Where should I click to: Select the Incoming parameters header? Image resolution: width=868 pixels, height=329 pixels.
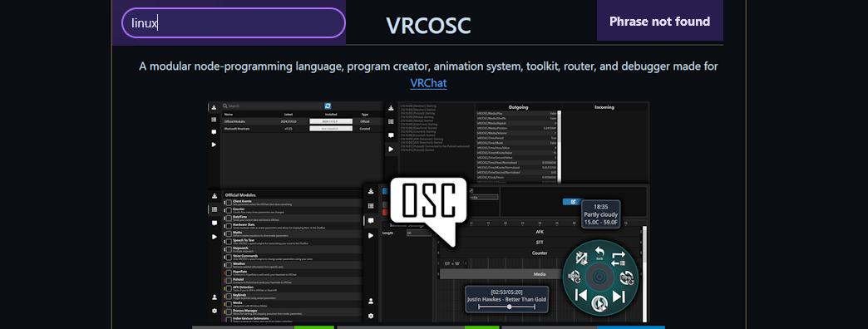pos(604,107)
